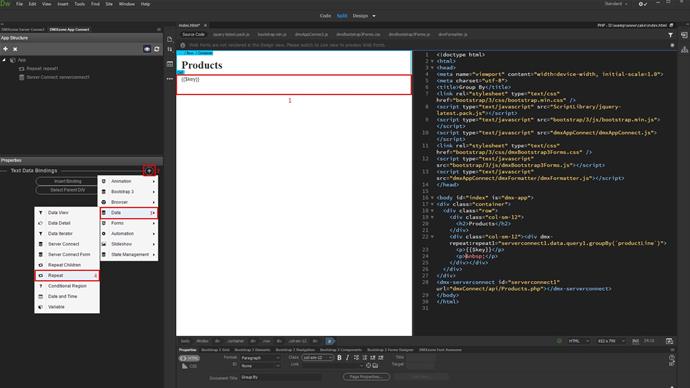Choose Data View from the Data submenu
The image size is (690, 388).
click(67, 213)
